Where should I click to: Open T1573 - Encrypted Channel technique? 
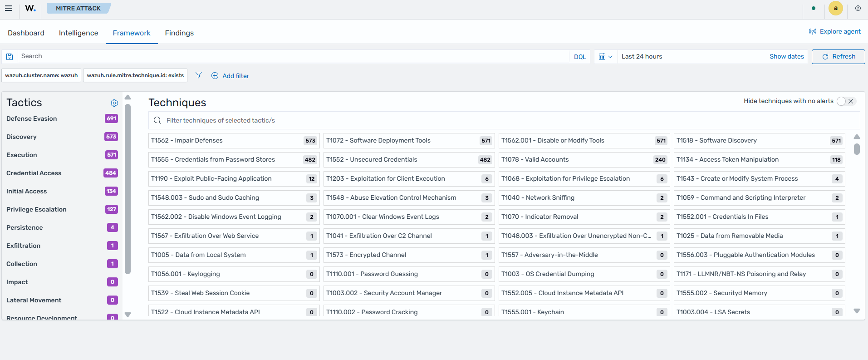[409, 255]
